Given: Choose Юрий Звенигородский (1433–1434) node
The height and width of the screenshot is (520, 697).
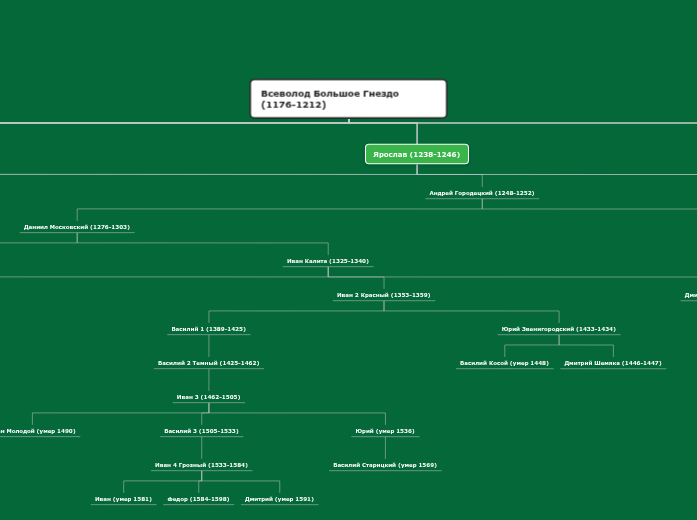Looking at the screenshot, I should 558,329.
